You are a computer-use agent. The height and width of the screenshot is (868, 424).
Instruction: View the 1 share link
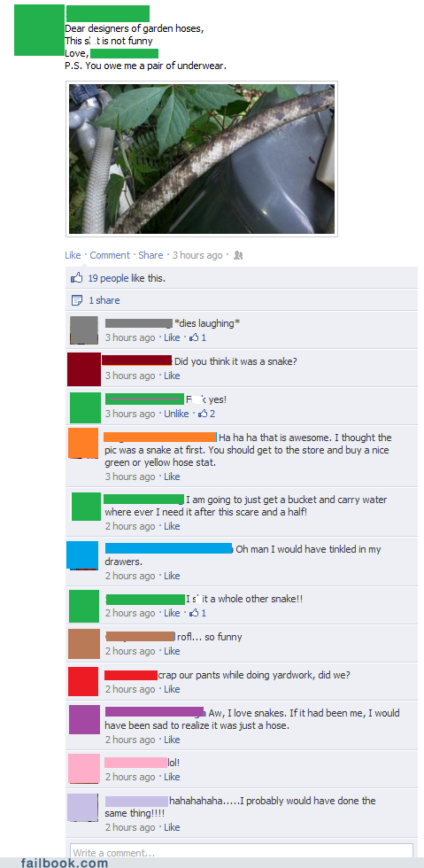(x=104, y=300)
